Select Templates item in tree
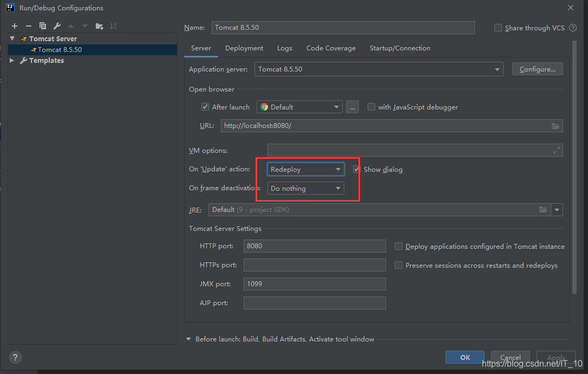The image size is (588, 374). [47, 61]
